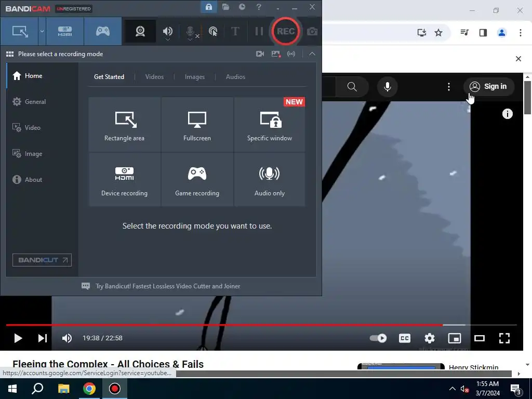This screenshot has width=532, height=399.
Task: Toggle the microphone recording icon
Action: click(x=191, y=32)
